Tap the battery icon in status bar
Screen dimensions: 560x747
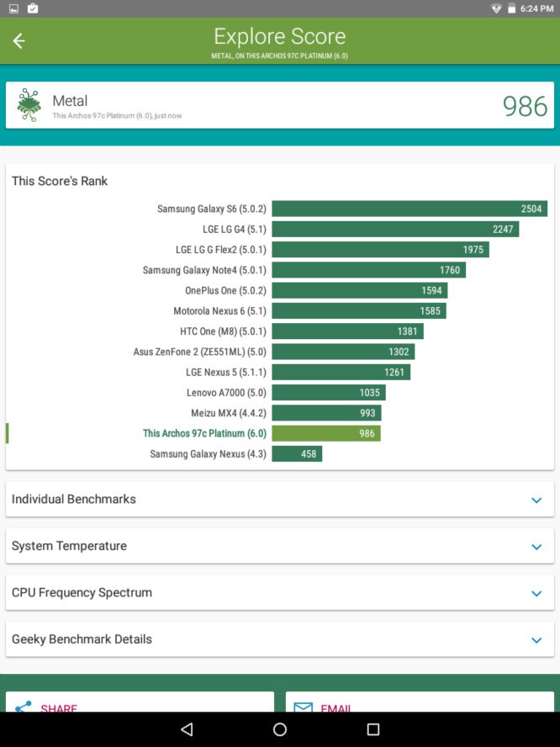click(x=512, y=8)
